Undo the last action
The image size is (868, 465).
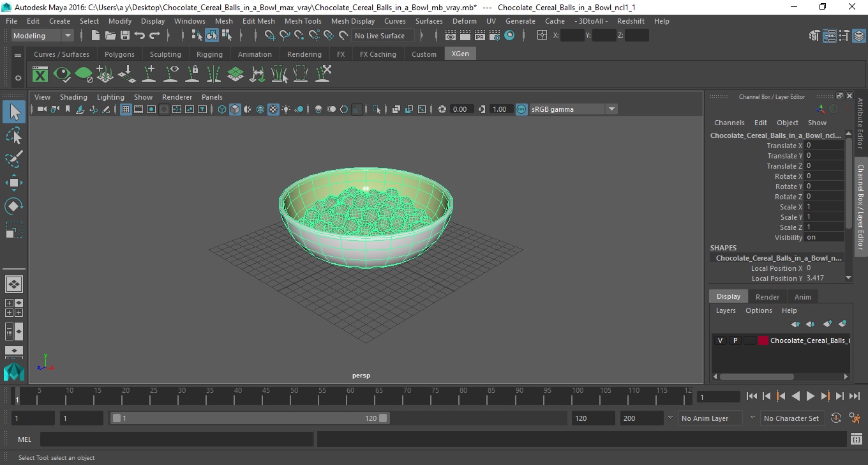click(140, 36)
